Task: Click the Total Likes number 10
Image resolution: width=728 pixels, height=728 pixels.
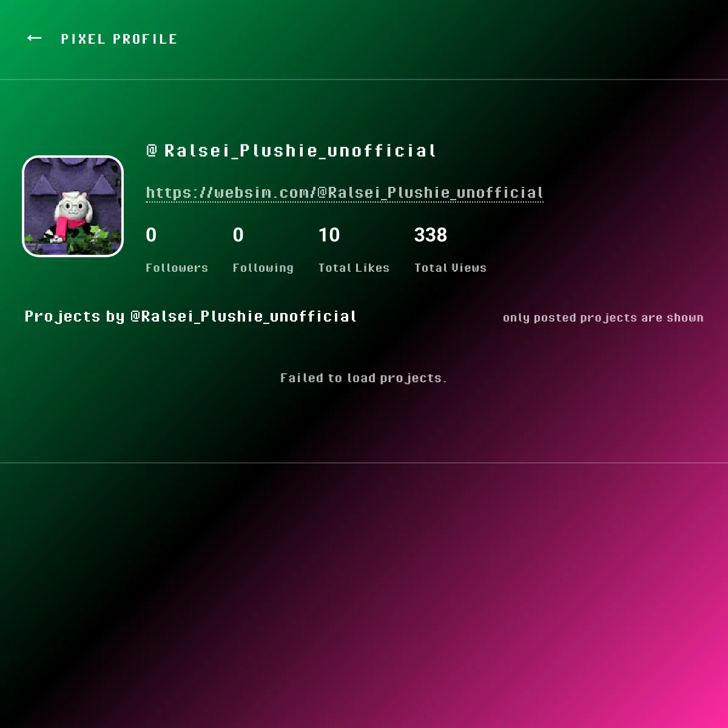Action: pos(329,235)
